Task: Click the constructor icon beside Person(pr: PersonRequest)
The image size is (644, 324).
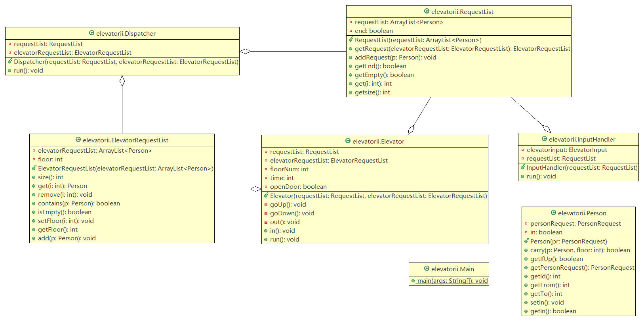Action: pyautogui.click(x=526, y=241)
